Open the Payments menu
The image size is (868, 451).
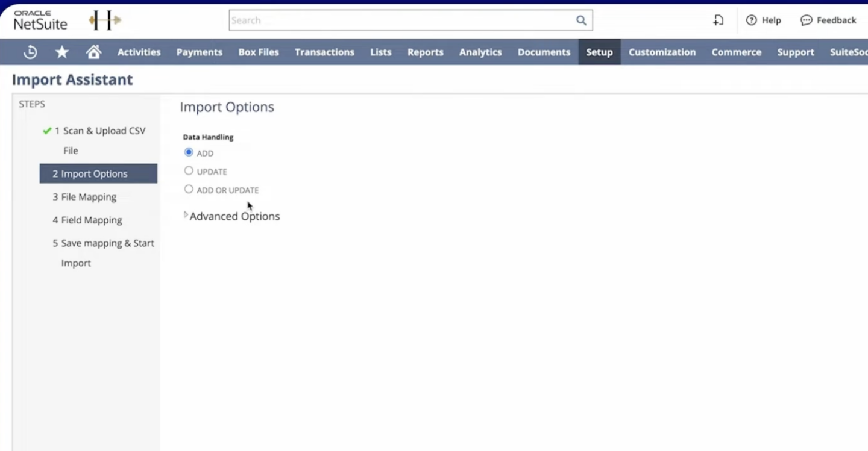(x=200, y=52)
